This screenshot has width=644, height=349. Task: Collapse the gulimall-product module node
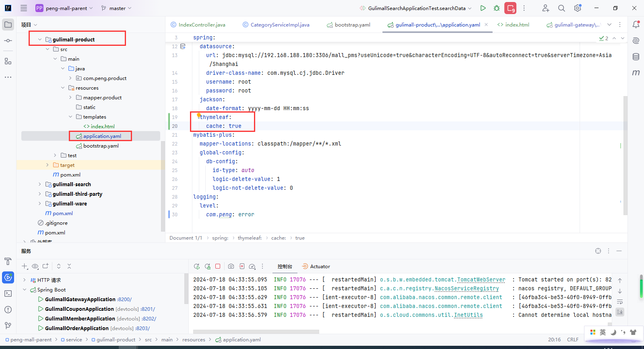(40, 39)
